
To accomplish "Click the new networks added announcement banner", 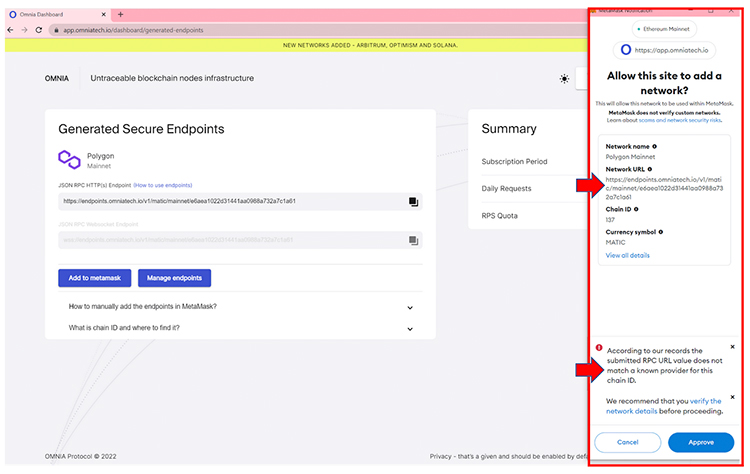I will tap(297, 45).
